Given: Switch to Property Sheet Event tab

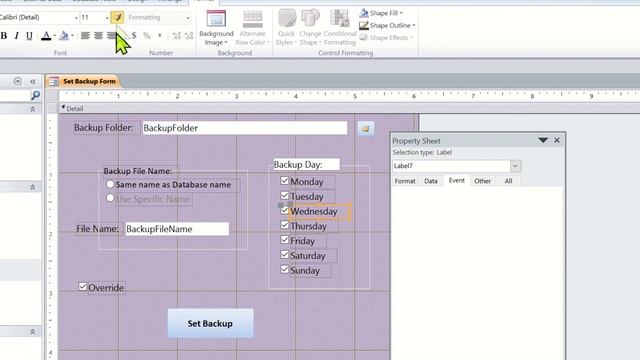Looking at the screenshot, I should point(457,180).
